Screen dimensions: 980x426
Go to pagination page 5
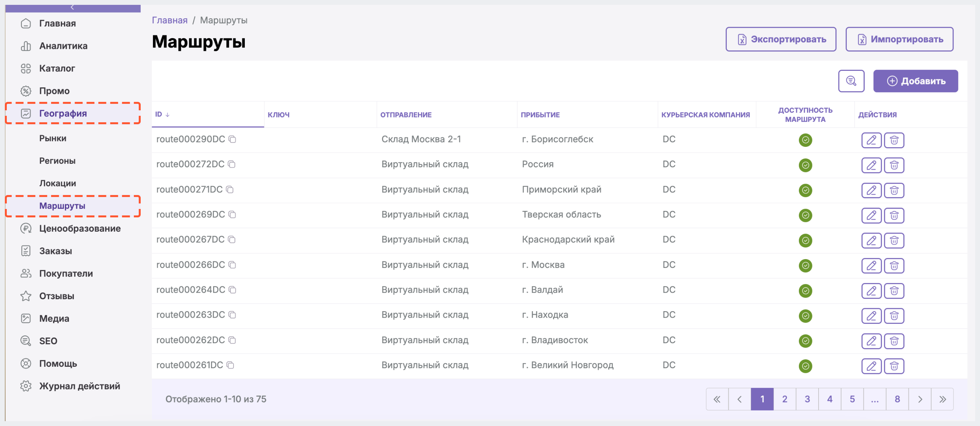tap(852, 399)
